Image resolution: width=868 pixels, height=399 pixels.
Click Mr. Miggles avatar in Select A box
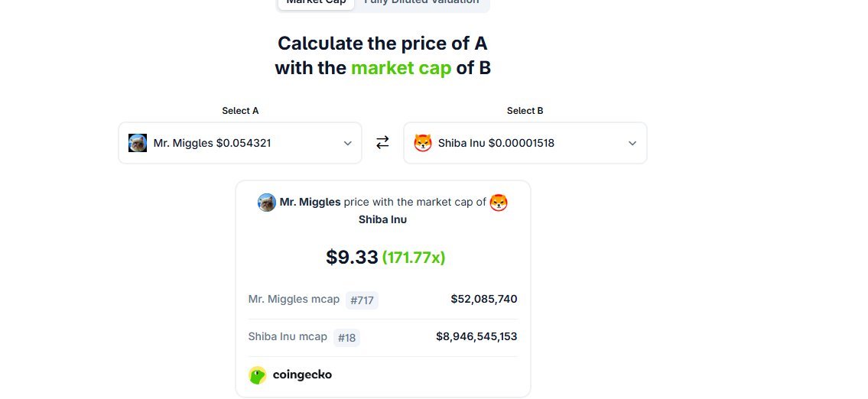tap(138, 143)
